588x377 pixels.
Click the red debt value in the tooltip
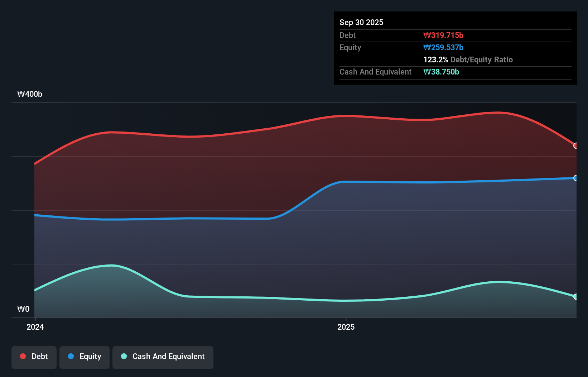pos(444,35)
